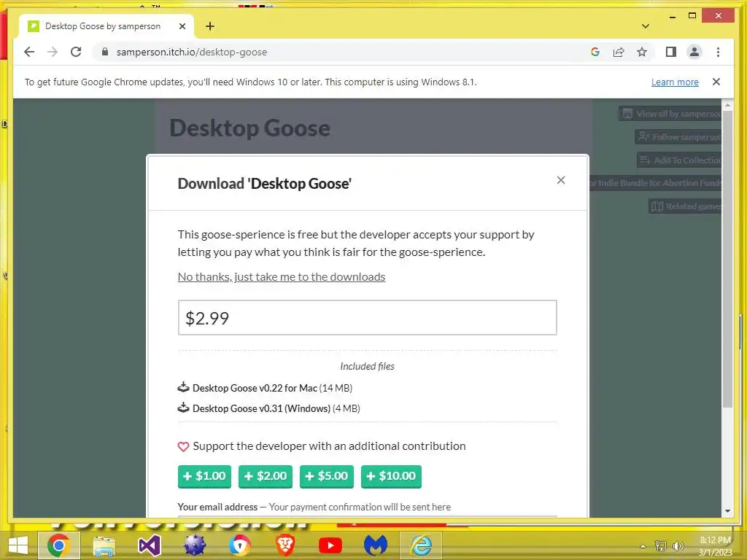Click Chrome icon in taskbar
The width and height of the screenshot is (747, 560).
[59, 545]
